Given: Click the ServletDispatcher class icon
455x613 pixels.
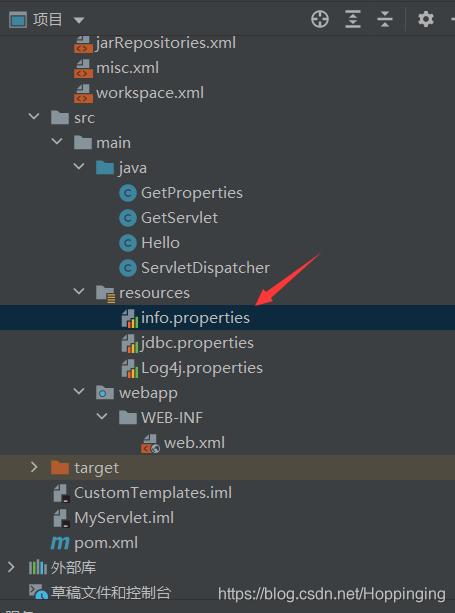Looking at the screenshot, I should click(128, 268).
